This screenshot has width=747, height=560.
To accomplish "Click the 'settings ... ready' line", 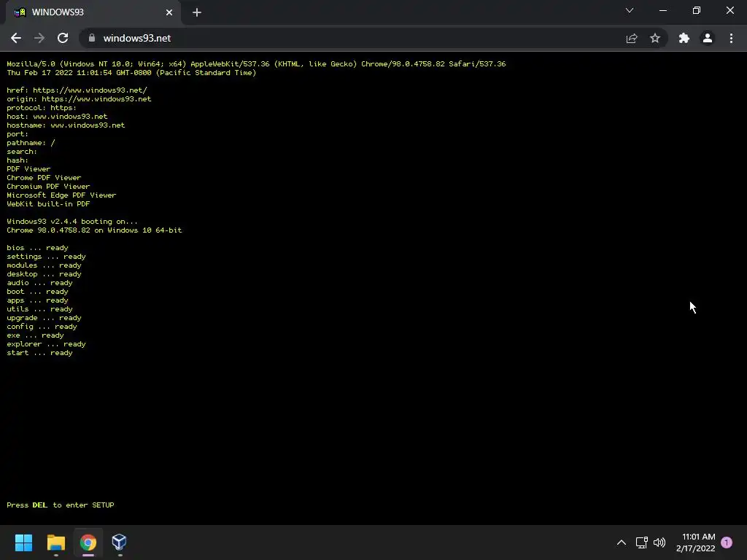I will (x=46, y=257).
